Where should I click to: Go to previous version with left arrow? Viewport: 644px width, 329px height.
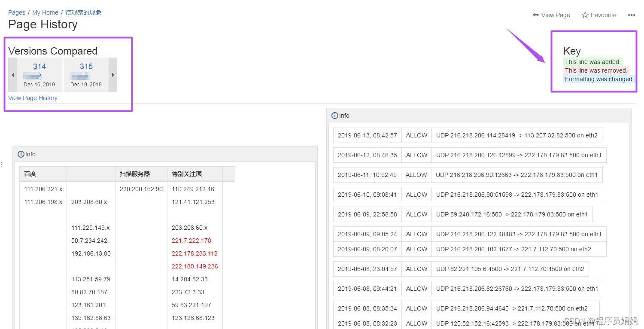pyautogui.click(x=12, y=75)
